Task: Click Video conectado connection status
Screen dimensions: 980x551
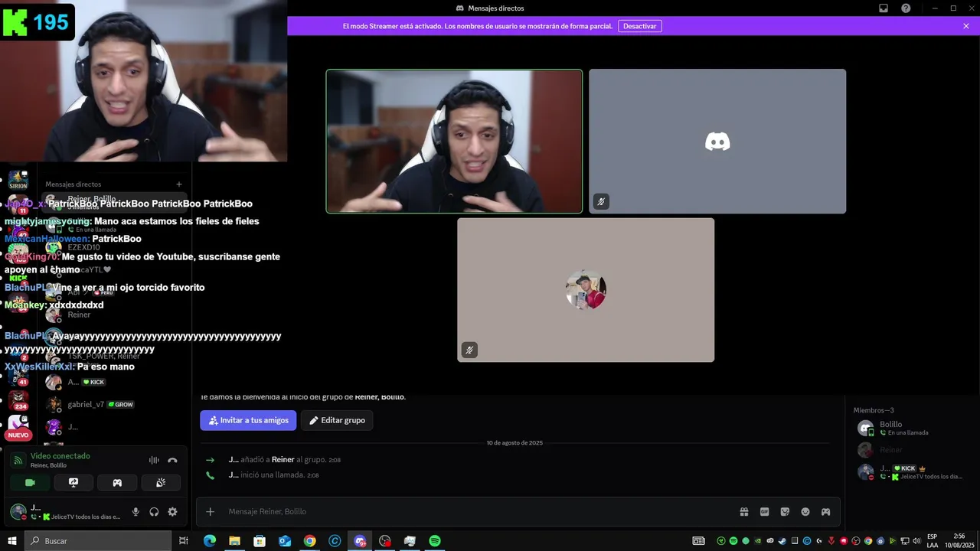Action: tap(60, 456)
